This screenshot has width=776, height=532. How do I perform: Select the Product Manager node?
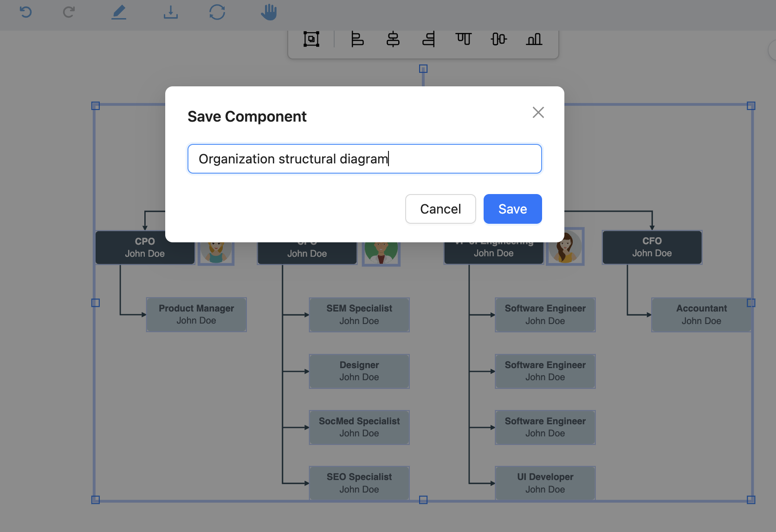click(x=196, y=315)
